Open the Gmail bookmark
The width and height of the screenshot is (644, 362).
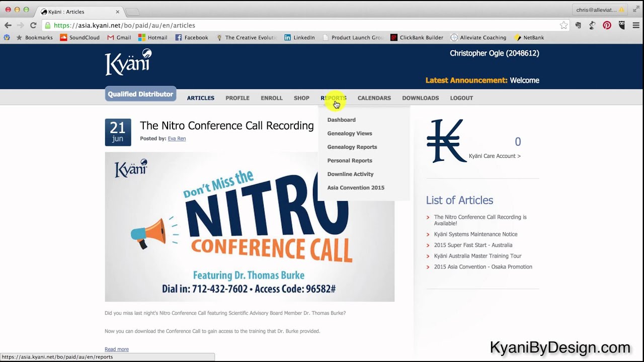[119, 38]
